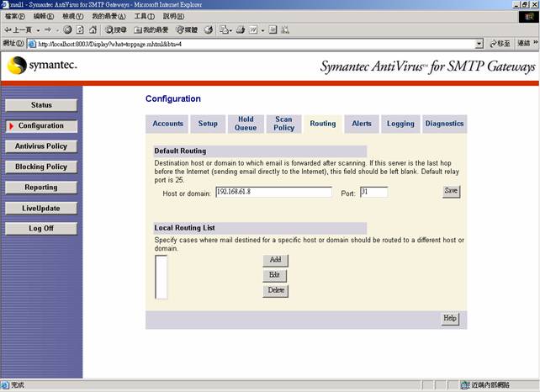Click the Go button beside address bar
This screenshot has height=392, width=540.
coord(500,44)
